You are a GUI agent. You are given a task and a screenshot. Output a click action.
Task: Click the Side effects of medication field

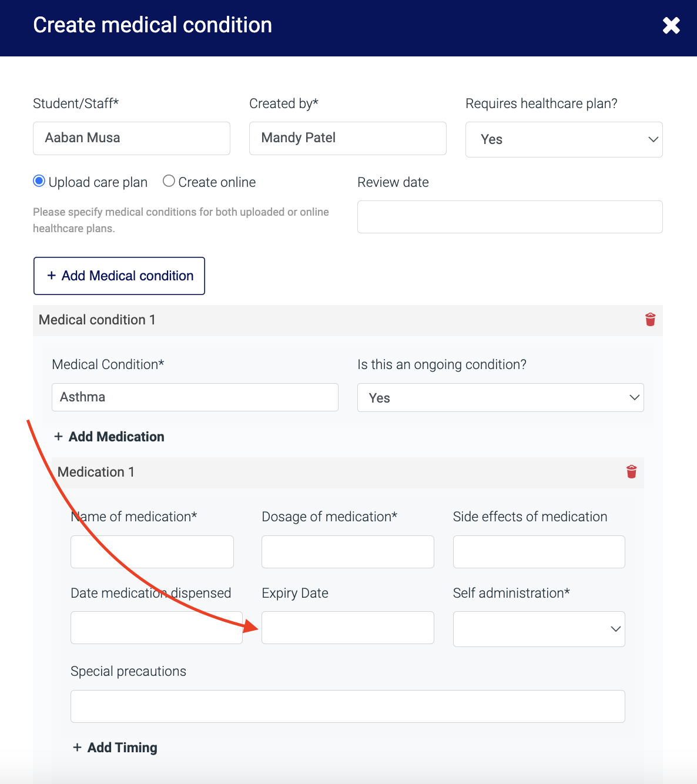click(538, 552)
